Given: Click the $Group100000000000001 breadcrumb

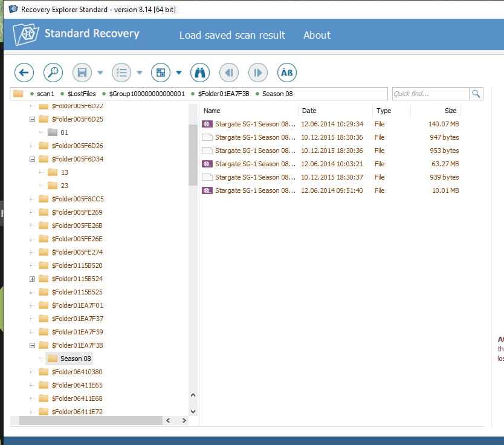Looking at the screenshot, I should pyautogui.click(x=147, y=94).
